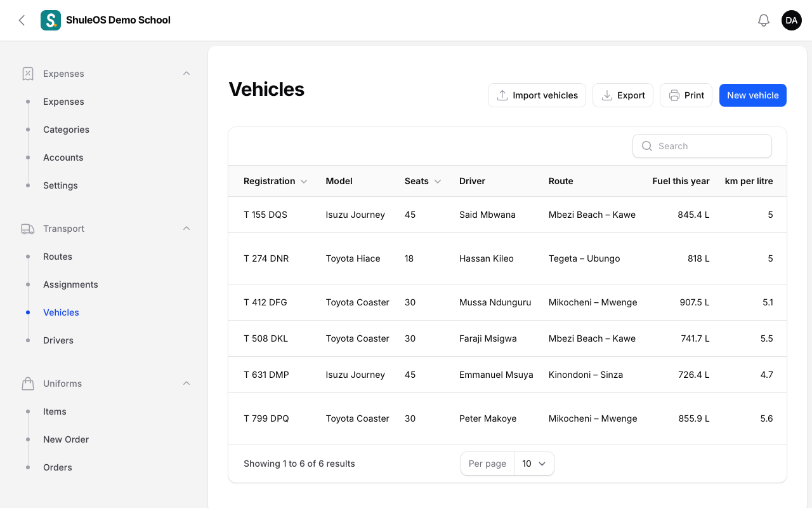Navigate to Drivers
Screen dimensions: 812x508
pos(58,340)
